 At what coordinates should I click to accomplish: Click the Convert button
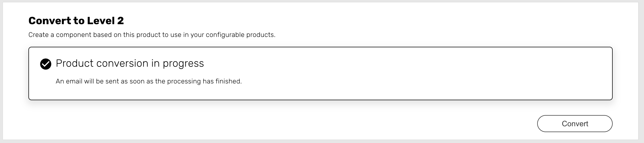575,124
